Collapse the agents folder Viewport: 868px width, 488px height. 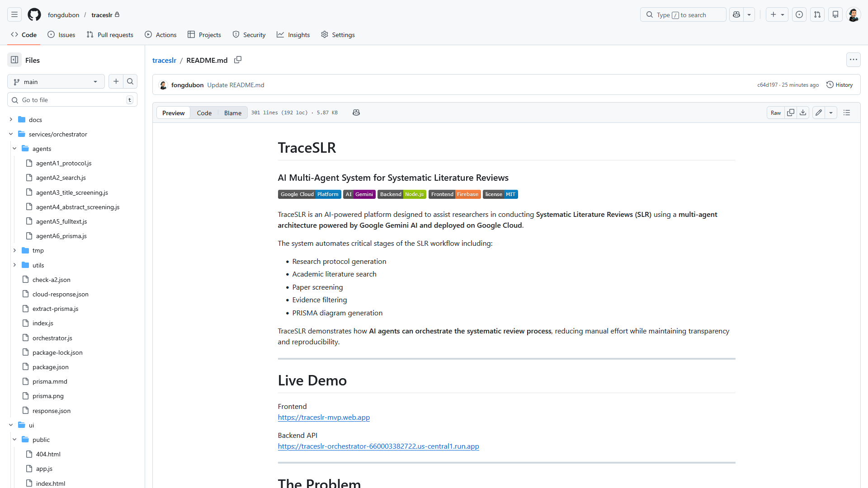point(14,149)
